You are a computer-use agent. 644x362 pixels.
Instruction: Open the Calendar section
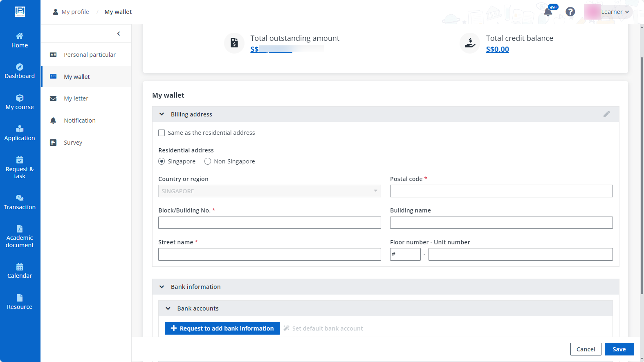pyautogui.click(x=20, y=271)
